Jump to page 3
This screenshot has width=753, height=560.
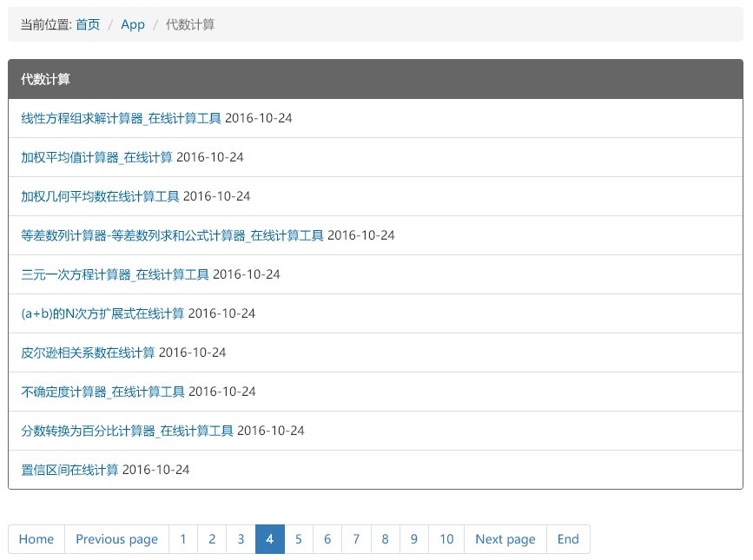click(241, 539)
